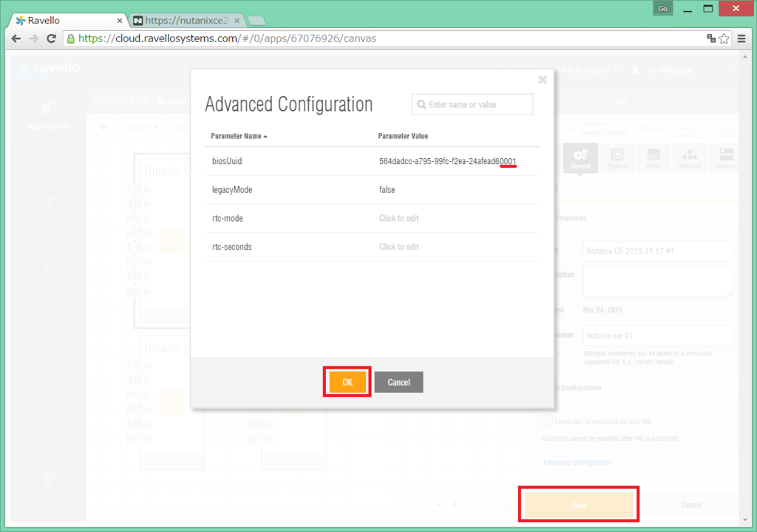Click the browser Forward arrow
The height and width of the screenshot is (532, 757).
pos(33,38)
